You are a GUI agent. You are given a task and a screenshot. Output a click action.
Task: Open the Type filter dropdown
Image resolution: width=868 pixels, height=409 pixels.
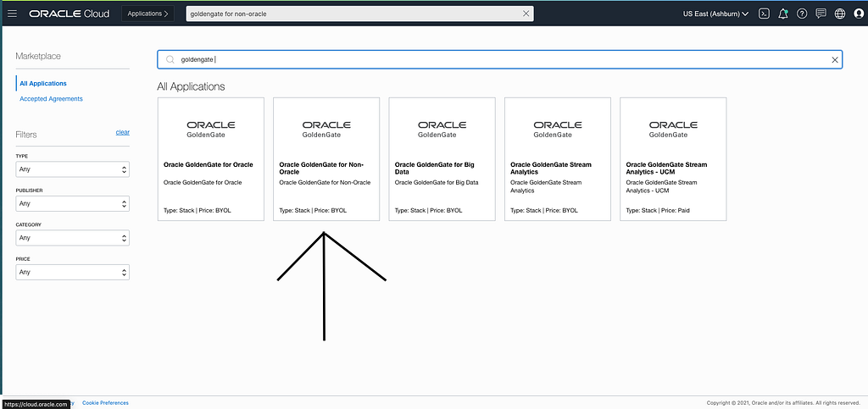pyautogui.click(x=73, y=169)
